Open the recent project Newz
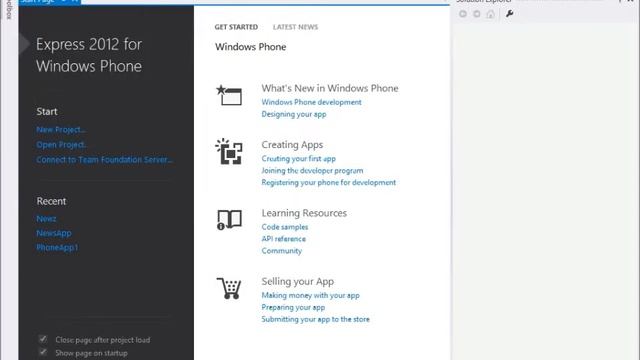 click(x=46, y=219)
